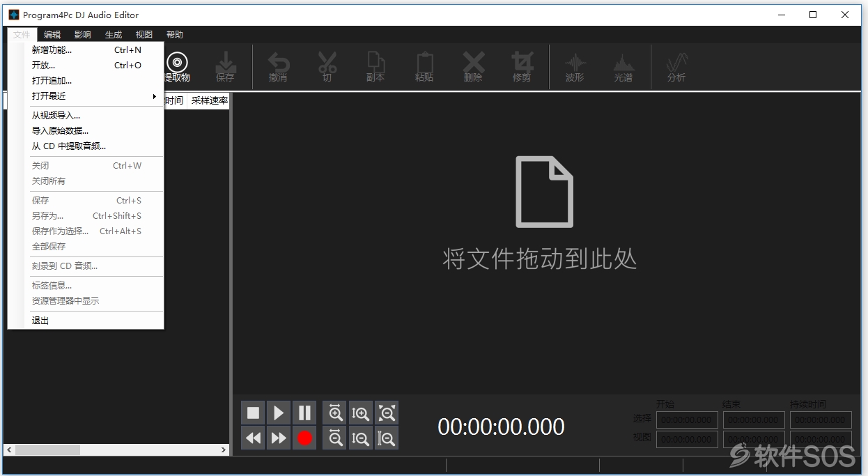The width and height of the screenshot is (868, 476).
Task: Choose 打开追加... from File menu
Action: coord(86,81)
